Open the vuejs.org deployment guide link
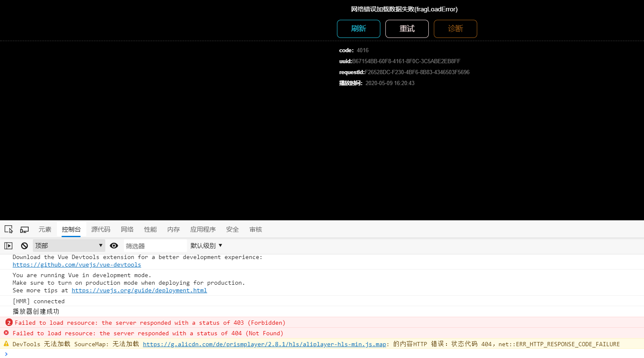The image size is (644, 358). (139, 290)
